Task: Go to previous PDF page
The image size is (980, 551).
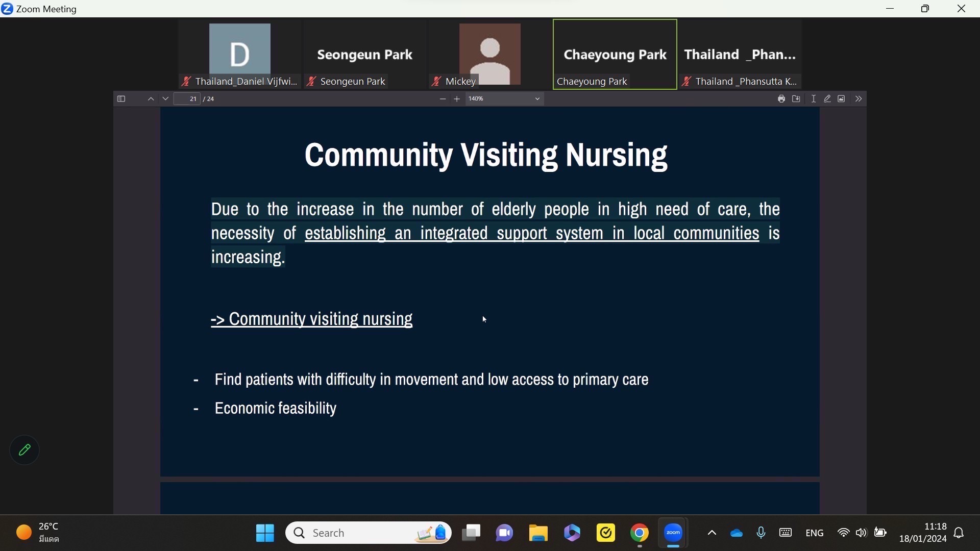Action: (151, 99)
